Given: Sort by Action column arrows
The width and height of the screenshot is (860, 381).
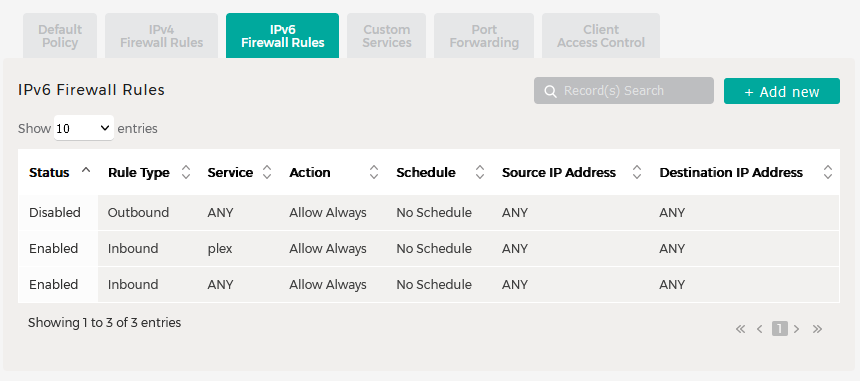Looking at the screenshot, I should 374,172.
